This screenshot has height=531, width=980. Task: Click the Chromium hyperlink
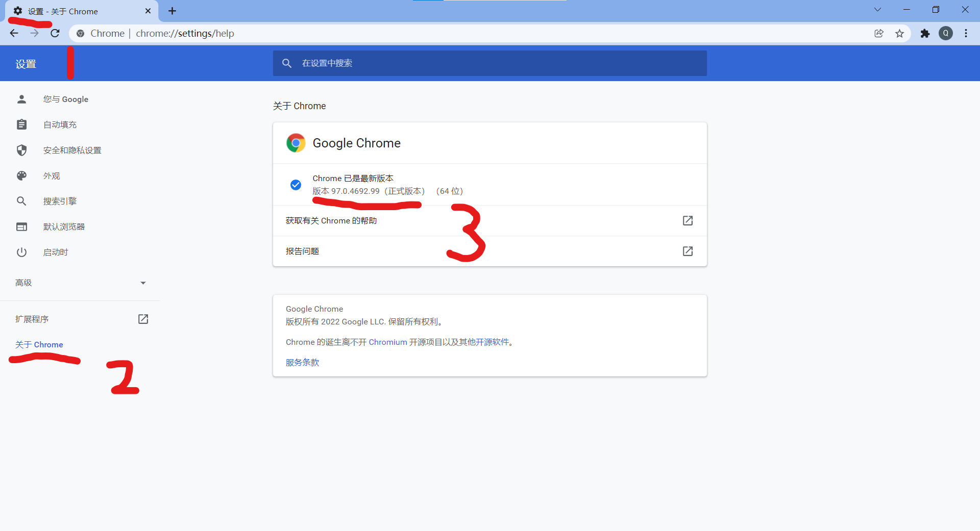click(x=388, y=342)
